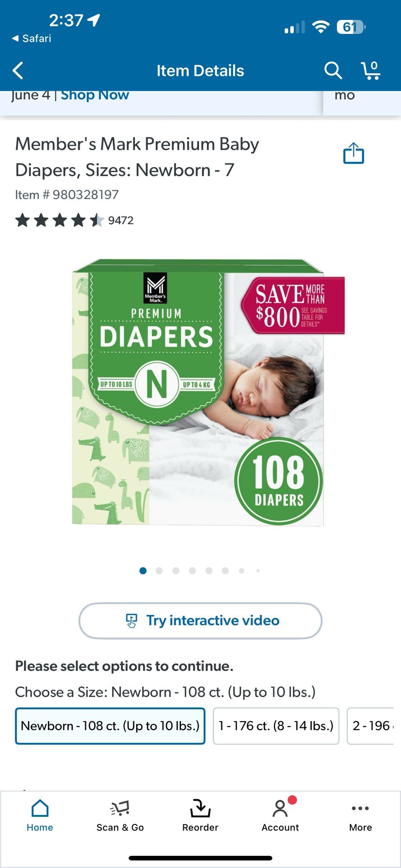Screen dimensions: 401x868
Task: Follow the Shop Now link
Action: coord(95,95)
